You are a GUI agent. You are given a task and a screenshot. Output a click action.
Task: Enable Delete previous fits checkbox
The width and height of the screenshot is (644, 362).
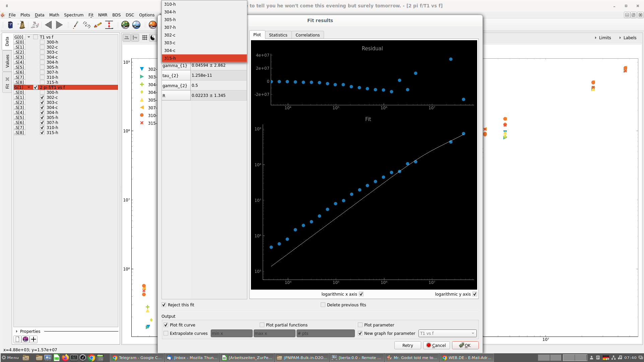pyautogui.click(x=323, y=305)
